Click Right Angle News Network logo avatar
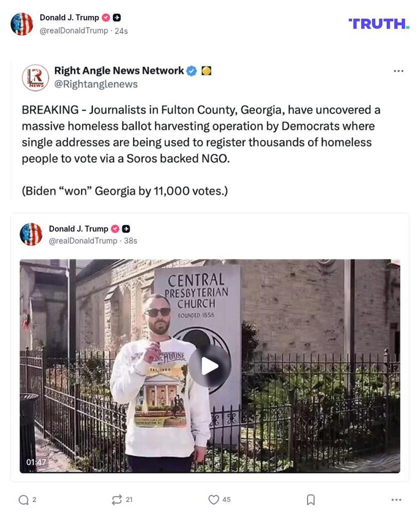Image resolution: width=420 pixels, height=519 pixels. point(35,78)
